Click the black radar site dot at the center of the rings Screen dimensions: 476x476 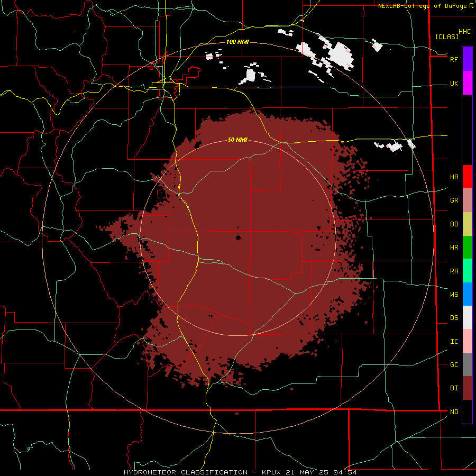click(x=239, y=237)
